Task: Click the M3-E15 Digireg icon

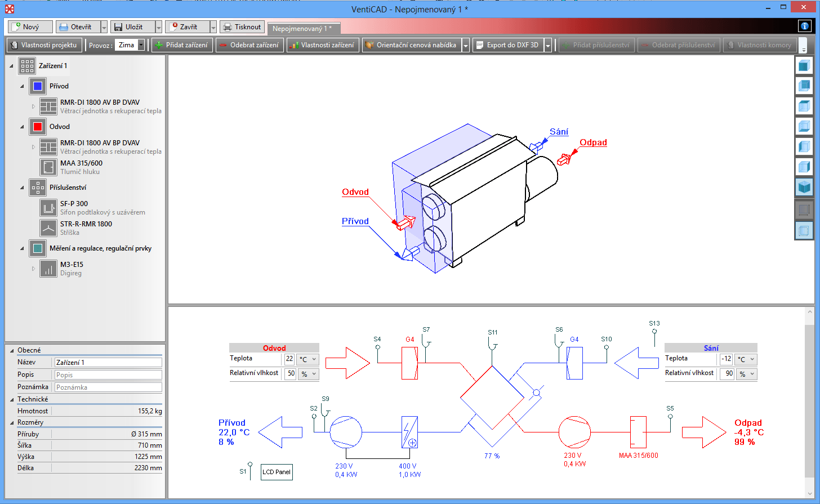Action: pos(48,269)
